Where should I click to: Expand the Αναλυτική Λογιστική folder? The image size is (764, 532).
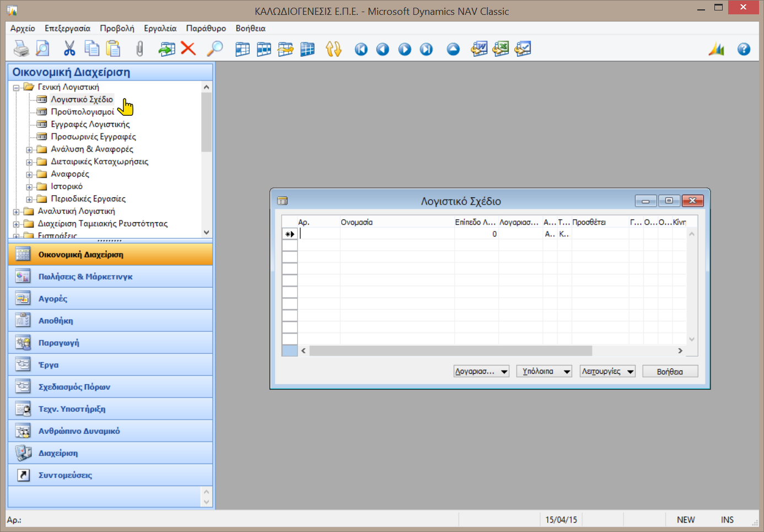17,212
